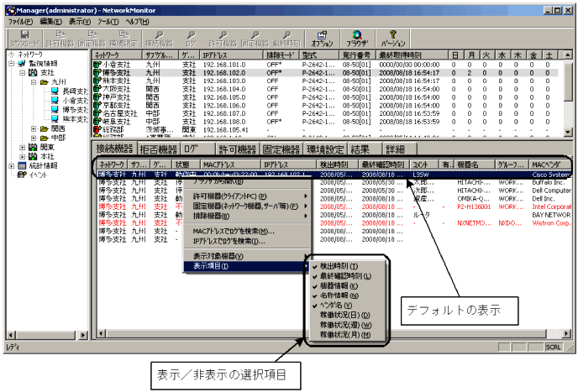This screenshot has width=578, height=392.
Task: Expand the 関東 tree node
Action: pyautogui.click(x=23, y=147)
